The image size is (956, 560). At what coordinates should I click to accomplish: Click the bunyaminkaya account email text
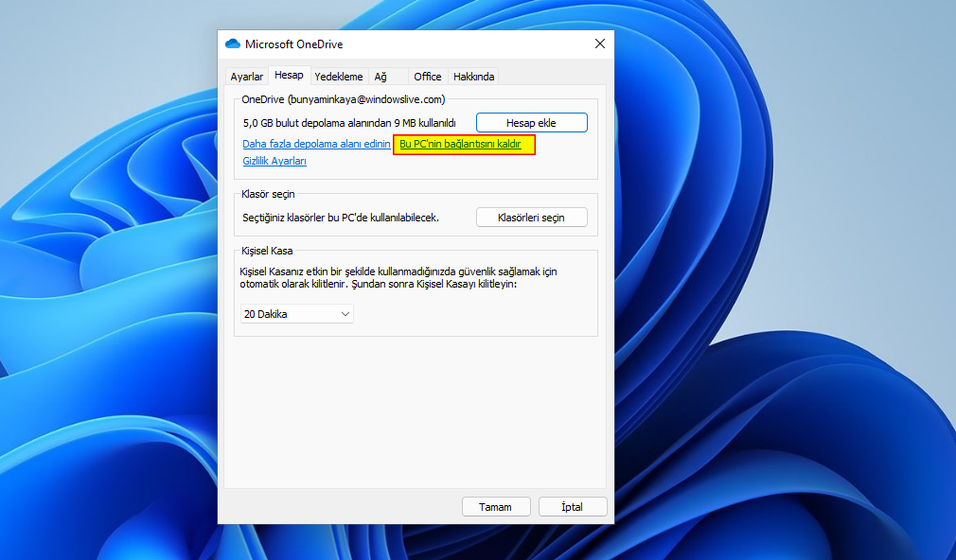[343, 100]
